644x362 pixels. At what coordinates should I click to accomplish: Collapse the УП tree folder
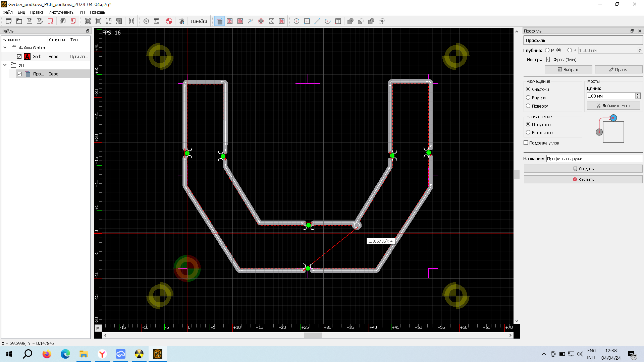[x=5, y=65]
